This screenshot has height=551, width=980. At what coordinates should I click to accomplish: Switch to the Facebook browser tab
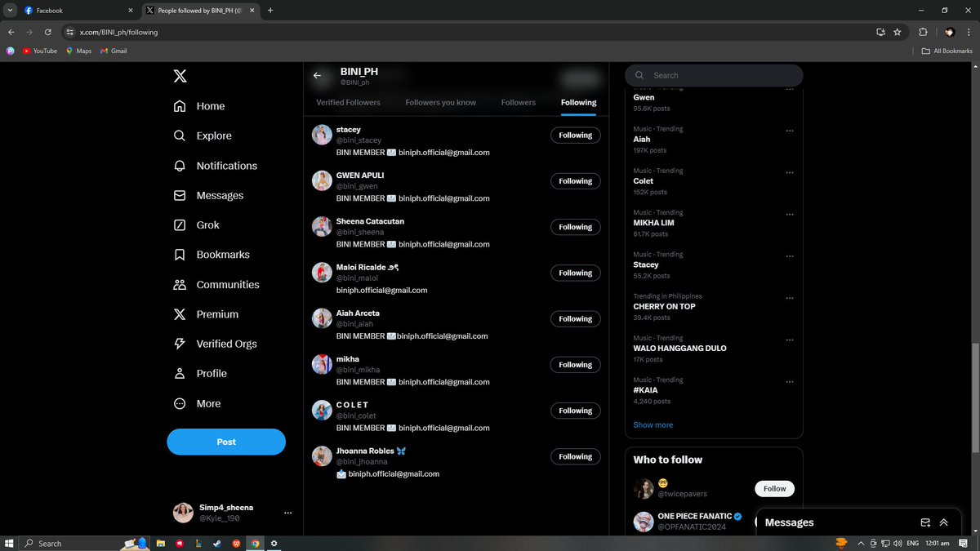pyautogui.click(x=78, y=11)
